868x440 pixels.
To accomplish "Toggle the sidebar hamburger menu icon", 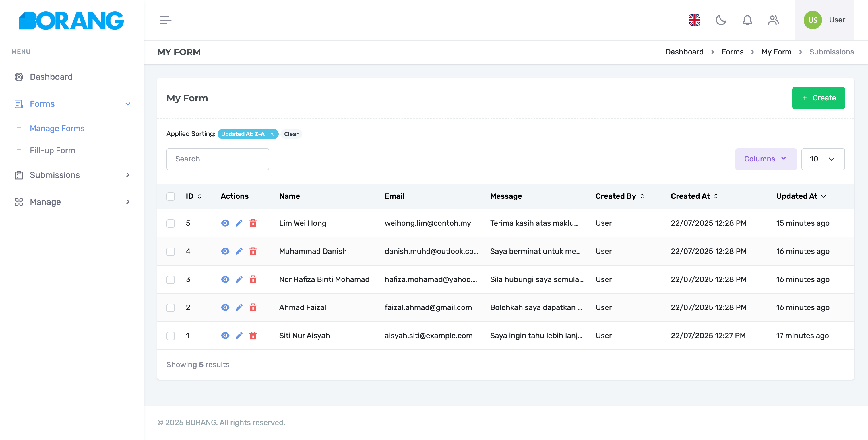I will pos(165,20).
